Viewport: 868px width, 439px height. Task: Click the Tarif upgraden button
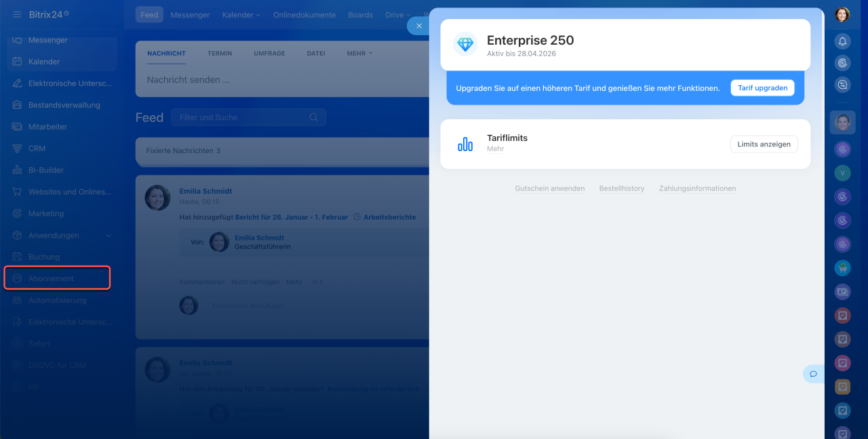pyautogui.click(x=762, y=88)
